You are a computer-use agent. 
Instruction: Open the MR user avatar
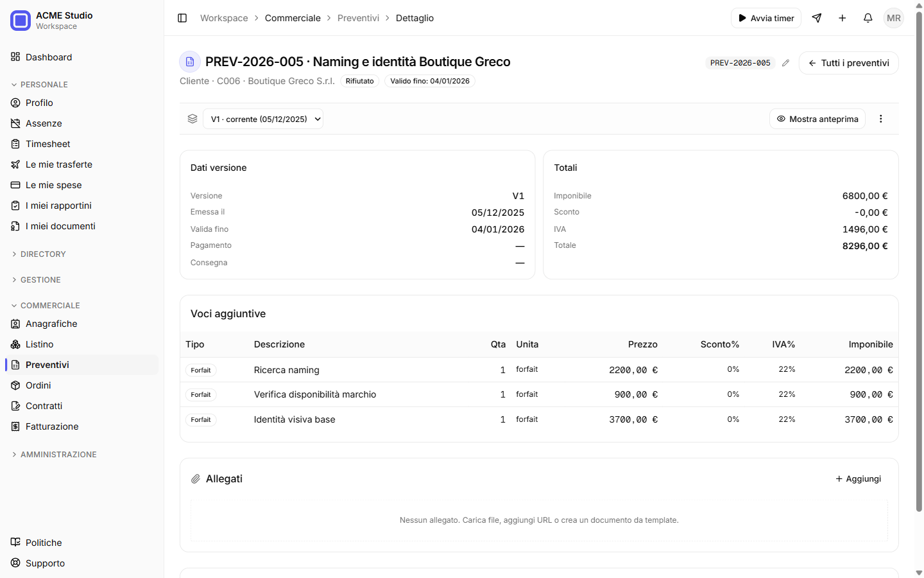(x=894, y=18)
